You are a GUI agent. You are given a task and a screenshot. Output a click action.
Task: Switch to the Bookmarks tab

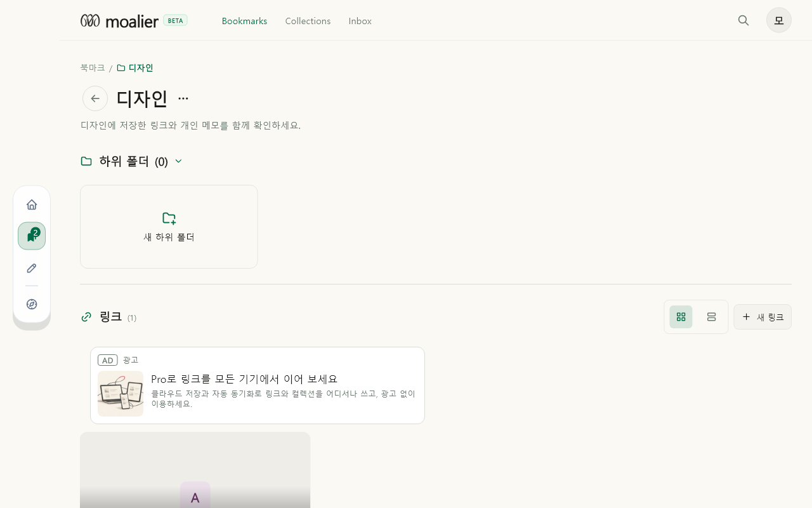coord(244,21)
